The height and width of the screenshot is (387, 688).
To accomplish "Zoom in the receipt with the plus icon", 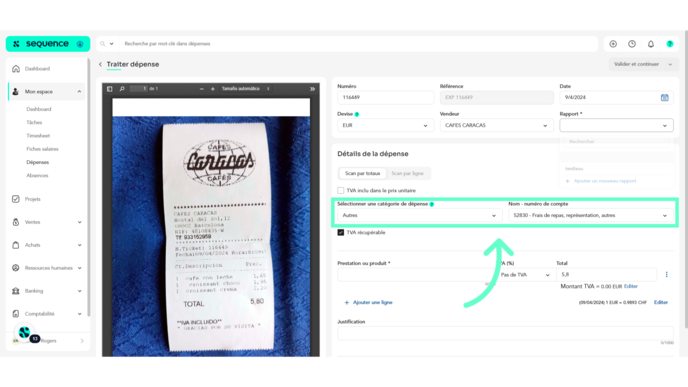I will click(x=213, y=89).
